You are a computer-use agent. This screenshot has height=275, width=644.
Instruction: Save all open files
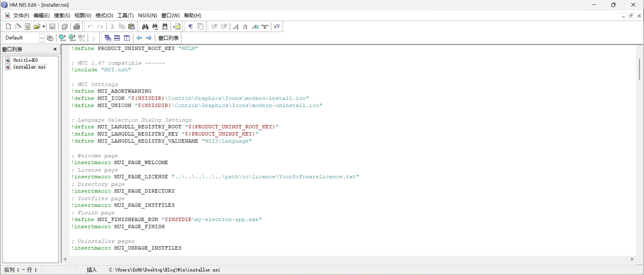(x=64, y=26)
